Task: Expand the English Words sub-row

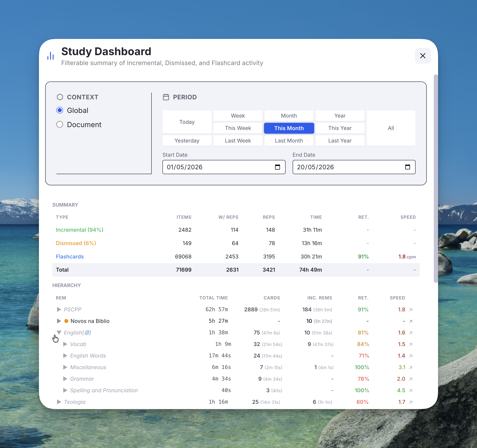Action: [x=65, y=356]
